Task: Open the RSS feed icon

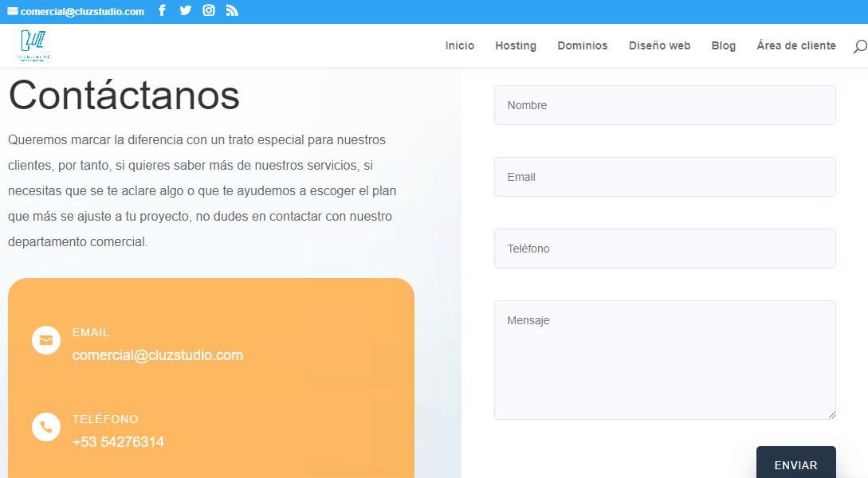Action: [232, 10]
